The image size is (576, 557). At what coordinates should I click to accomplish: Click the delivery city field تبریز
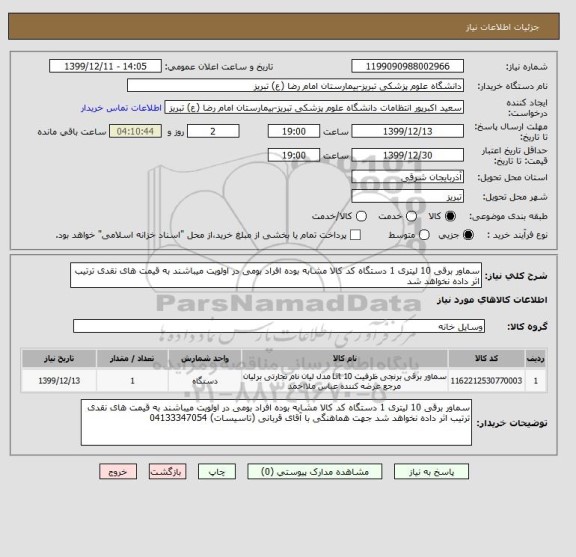coord(407,197)
